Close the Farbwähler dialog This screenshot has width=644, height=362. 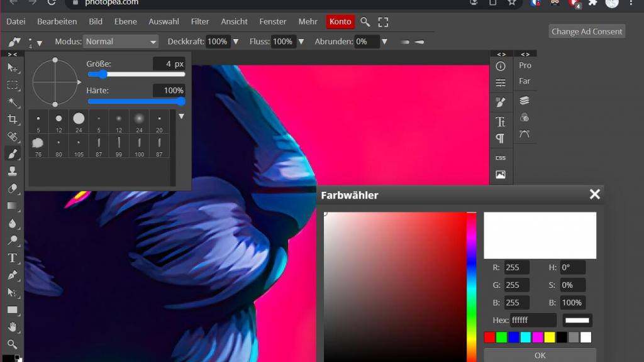(x=595, y=194)
